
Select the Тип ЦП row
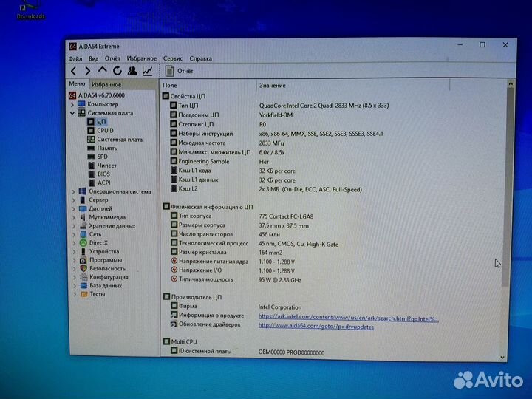click(279, 106)
